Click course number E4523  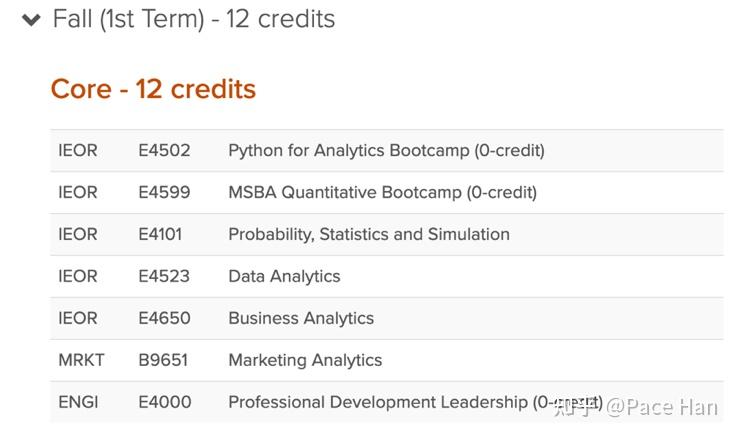pyautogui.click(x=164, y=276)
